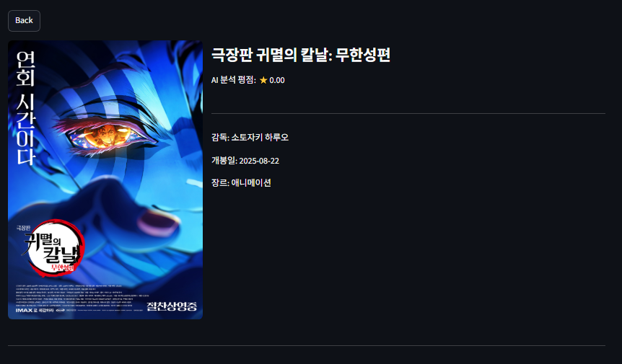Click the Back button
Screen dimensions: 622x364
pos(24,21)
